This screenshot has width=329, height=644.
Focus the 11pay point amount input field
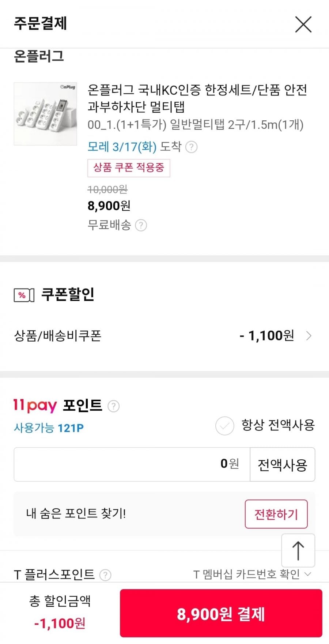click(x=132, y=464)
